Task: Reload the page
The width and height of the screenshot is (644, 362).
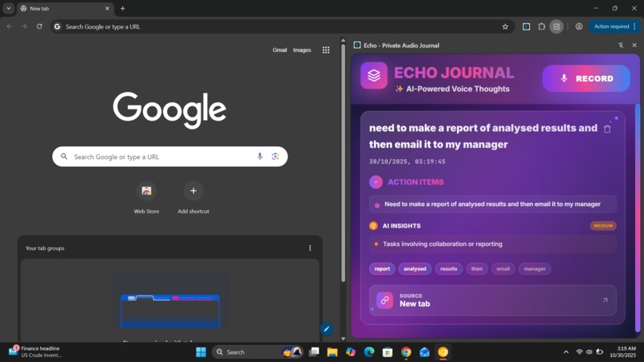Action: pyautogui.click(x=39, y=26)
